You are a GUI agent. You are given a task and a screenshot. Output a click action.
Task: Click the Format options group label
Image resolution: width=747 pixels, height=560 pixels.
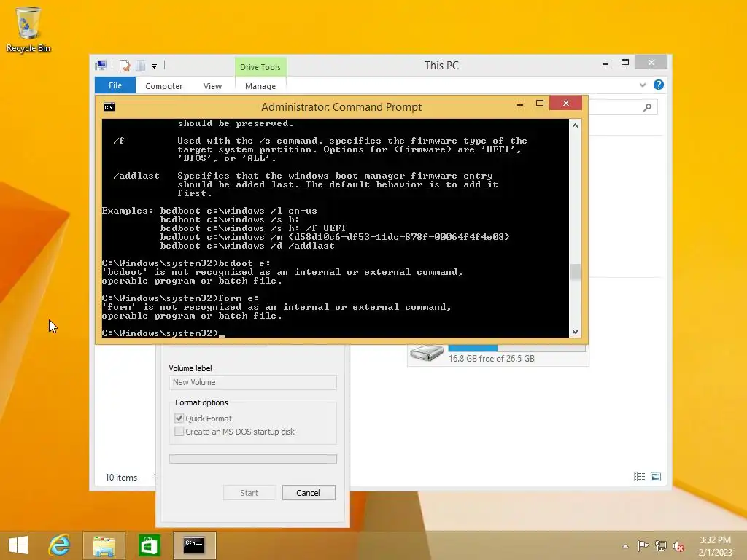201,402
